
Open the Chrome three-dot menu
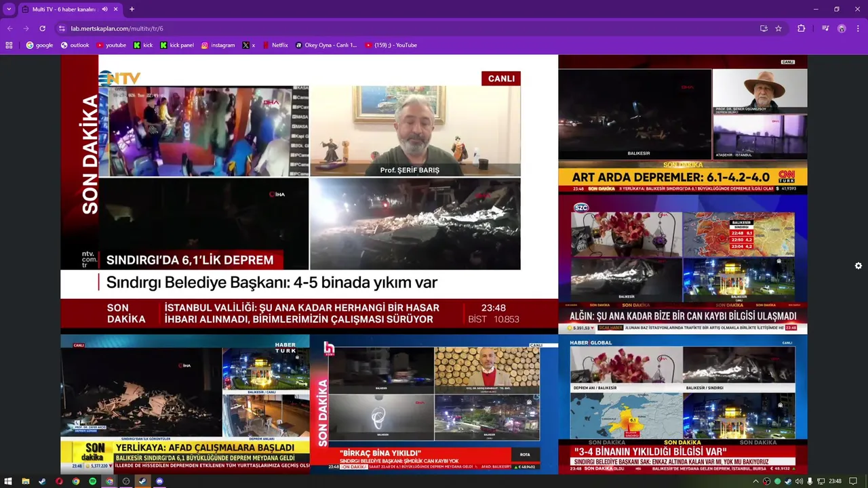tap(859, 28)
